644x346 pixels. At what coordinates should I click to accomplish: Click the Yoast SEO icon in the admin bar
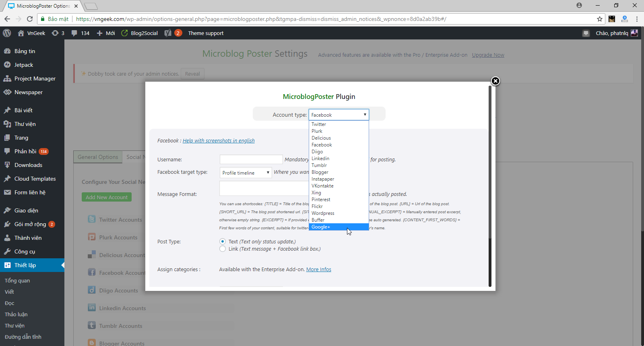coord(168,33)
